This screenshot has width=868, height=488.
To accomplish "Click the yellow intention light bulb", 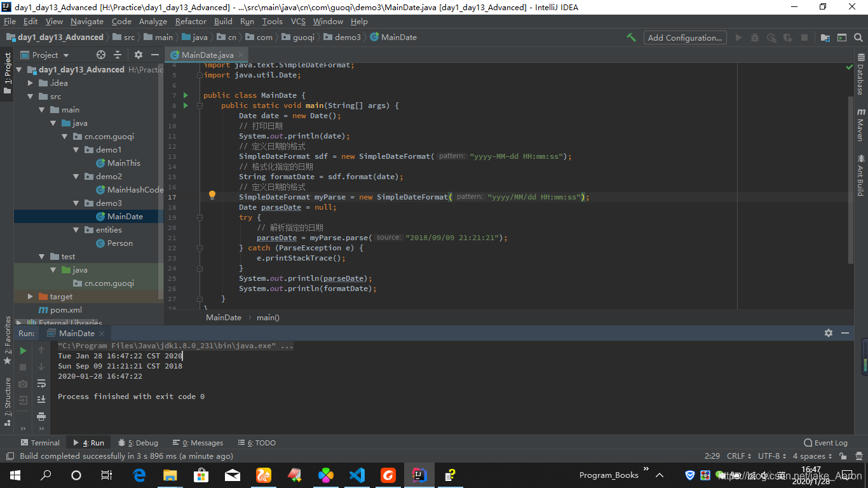I will click(212, 196).
